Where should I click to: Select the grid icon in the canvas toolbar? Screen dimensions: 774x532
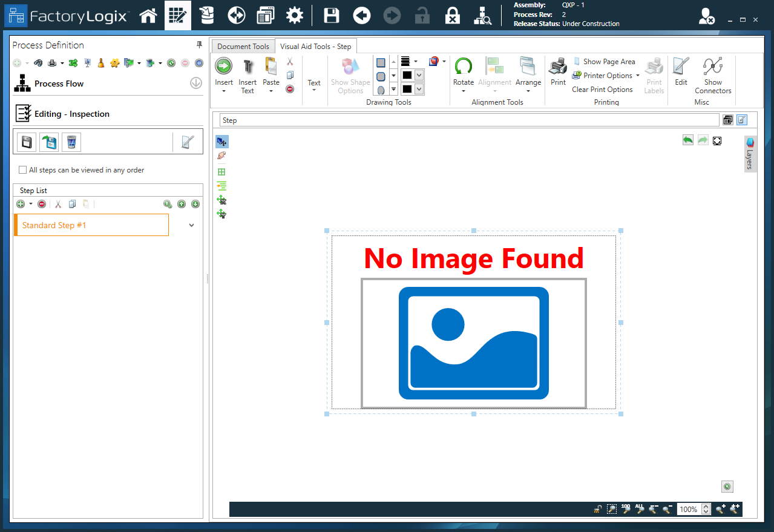[x=221, y=171]
